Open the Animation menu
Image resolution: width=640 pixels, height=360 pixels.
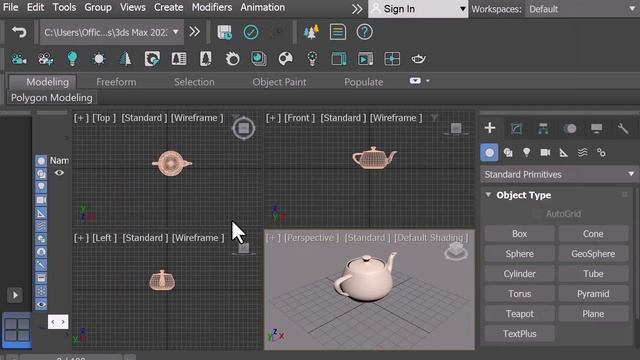tap(262, 7)
